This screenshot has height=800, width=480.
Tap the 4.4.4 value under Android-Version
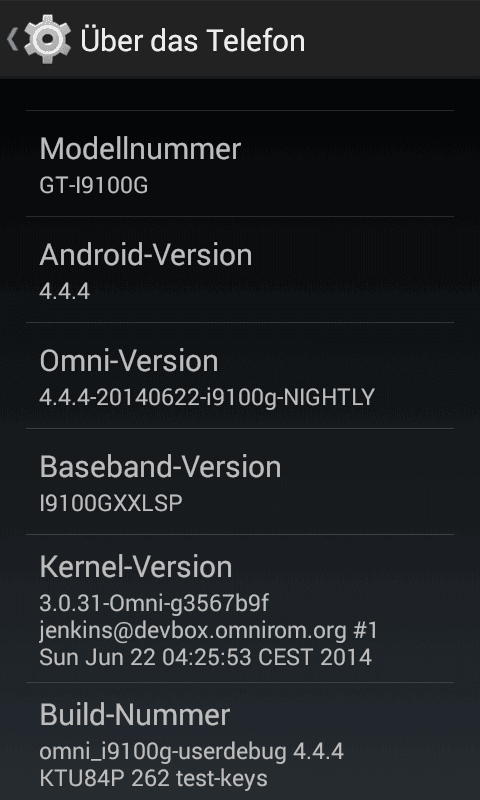[65, 291]
